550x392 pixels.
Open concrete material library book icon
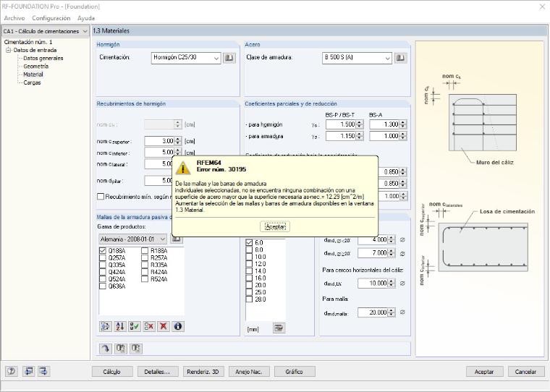229,58
